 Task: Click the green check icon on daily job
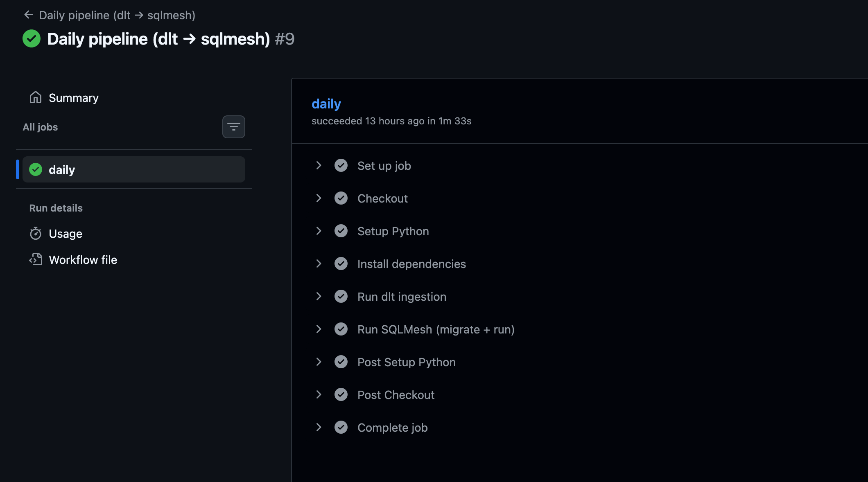pos(36,170)
